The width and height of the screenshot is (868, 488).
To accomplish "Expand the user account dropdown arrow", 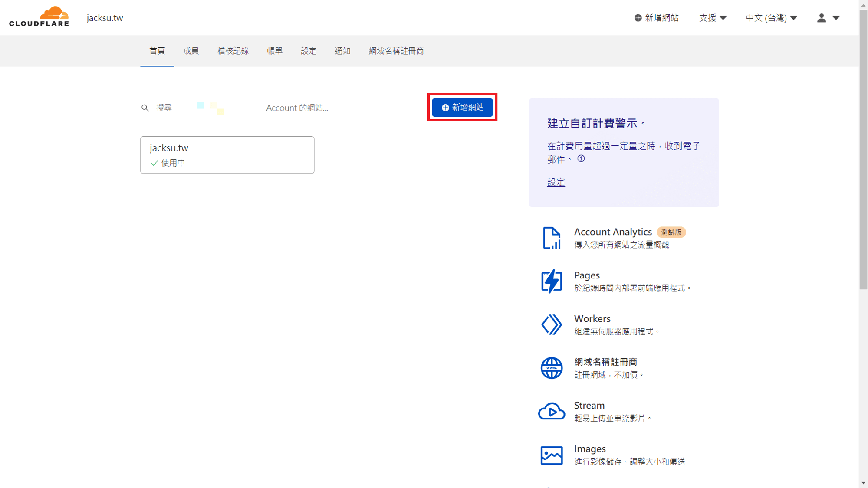I will [836, 18].
